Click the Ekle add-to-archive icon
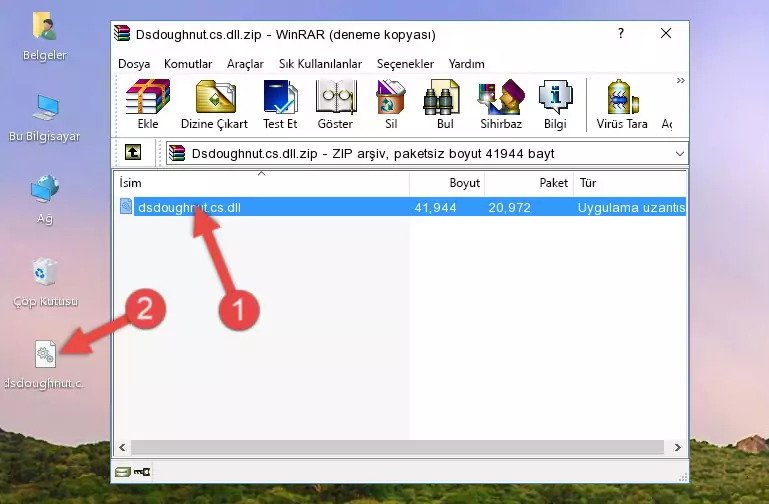This screenshot has height=504, width=769. coord(148,104)
